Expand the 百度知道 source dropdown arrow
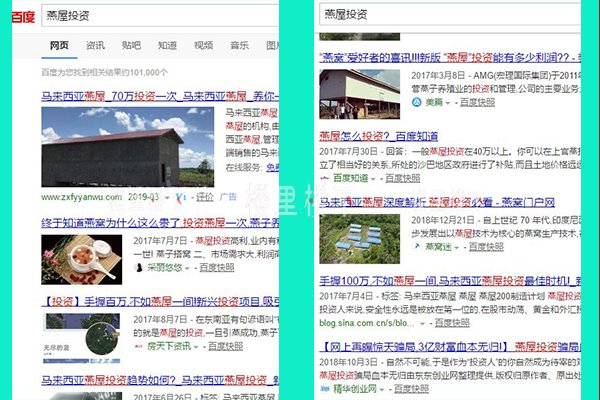 [373, 179]
